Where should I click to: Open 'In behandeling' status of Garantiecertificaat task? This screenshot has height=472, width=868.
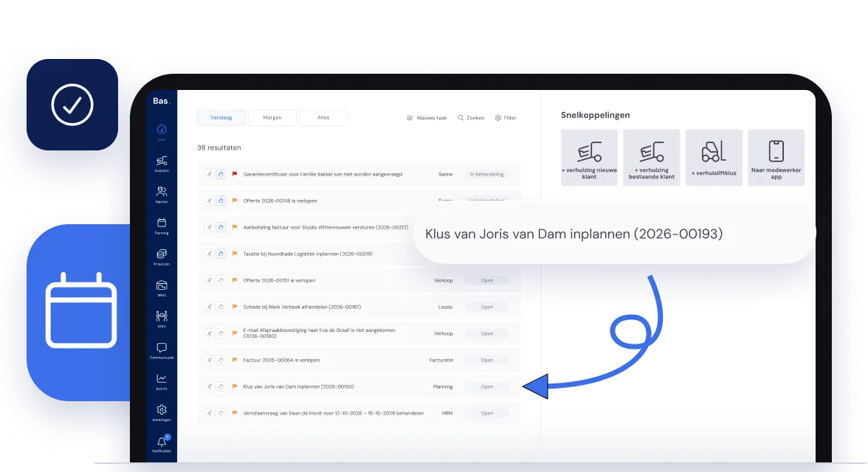point(487,174)
